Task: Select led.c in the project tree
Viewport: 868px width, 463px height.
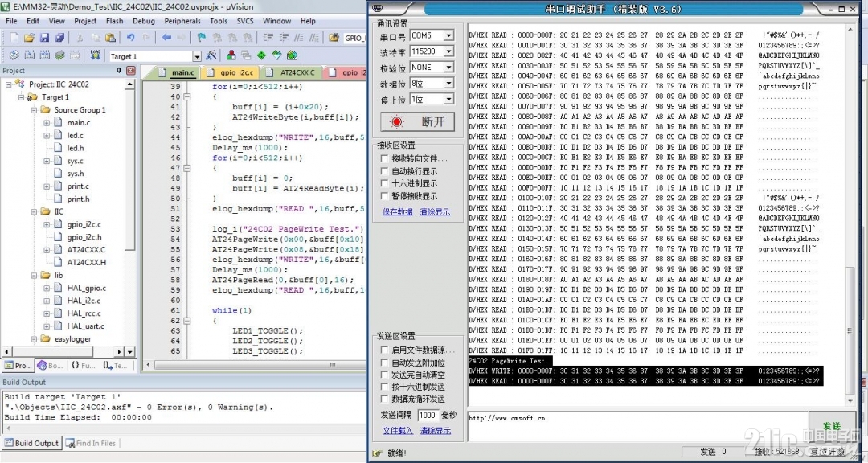Action: tap(76, 135)
